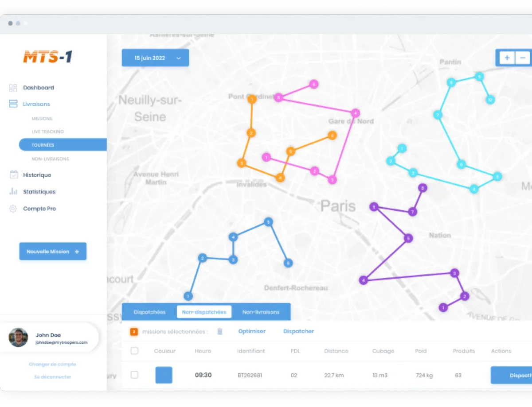Switch to the Non-livraisons tab
Viewport: 532px width, 407px height.
click(261, 312)
